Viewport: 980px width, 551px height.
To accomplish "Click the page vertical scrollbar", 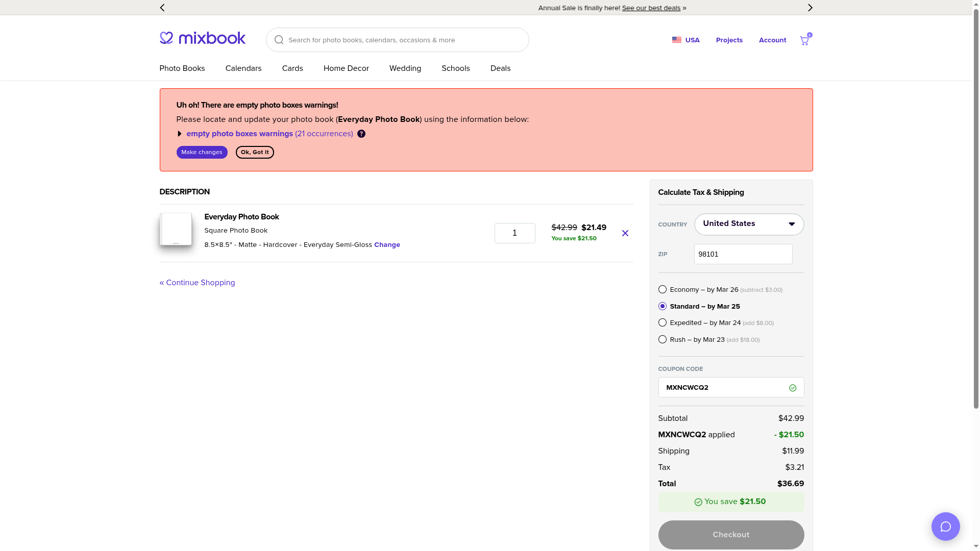I will (x=976, y=204).
